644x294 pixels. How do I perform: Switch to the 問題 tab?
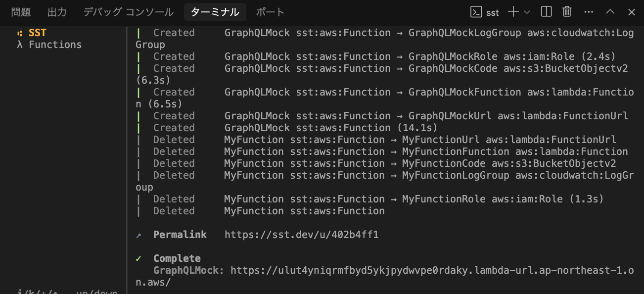20,11
